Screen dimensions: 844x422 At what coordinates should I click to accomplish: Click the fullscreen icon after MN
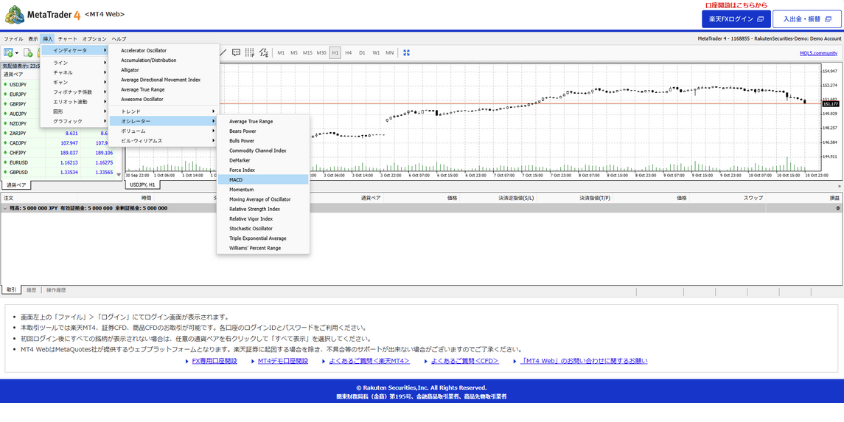point(407,53)
